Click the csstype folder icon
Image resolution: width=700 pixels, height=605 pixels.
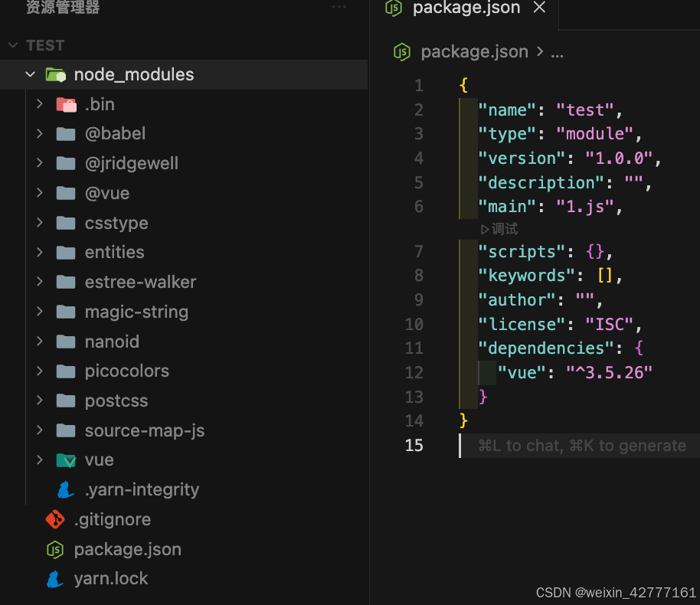click(x=66, y=223)
